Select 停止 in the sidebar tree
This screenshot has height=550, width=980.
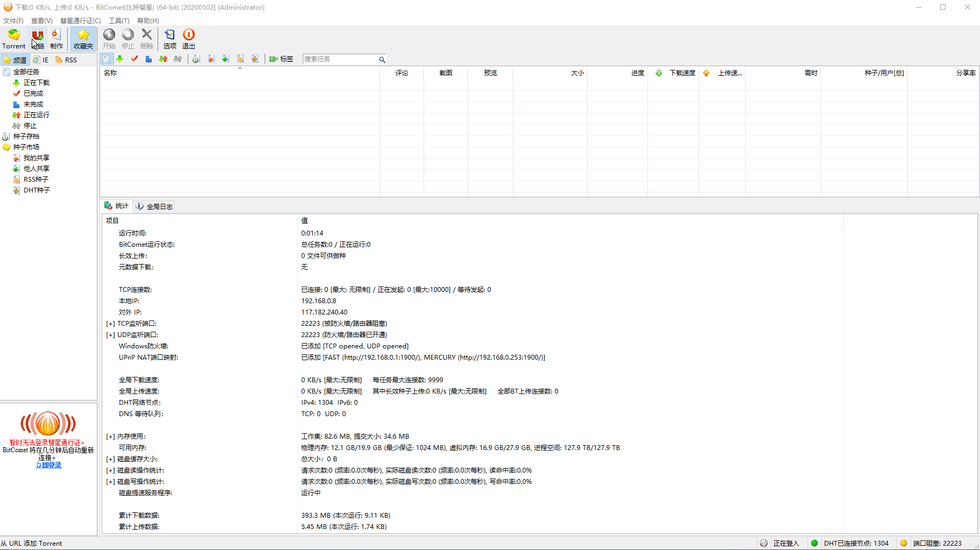30,126
